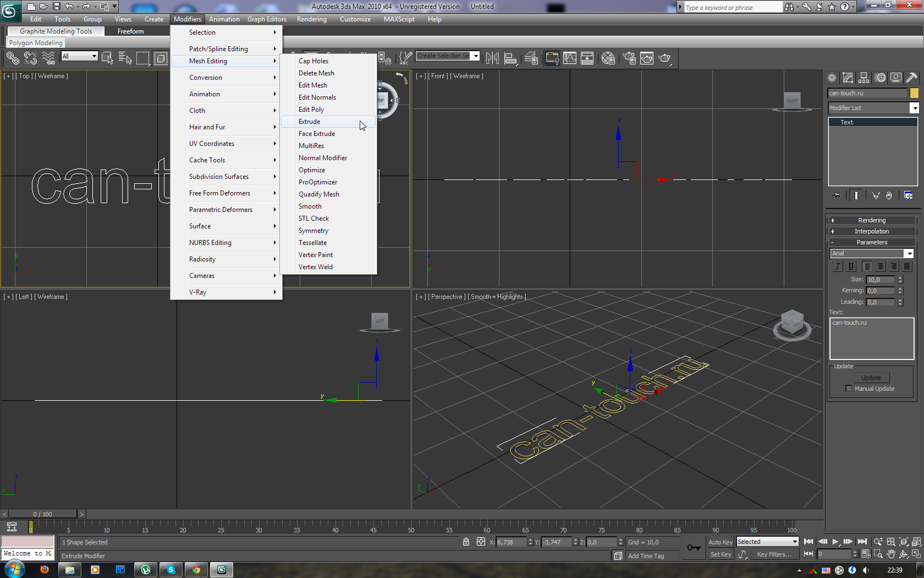Click Configure Modifier Sets icon

908,195
